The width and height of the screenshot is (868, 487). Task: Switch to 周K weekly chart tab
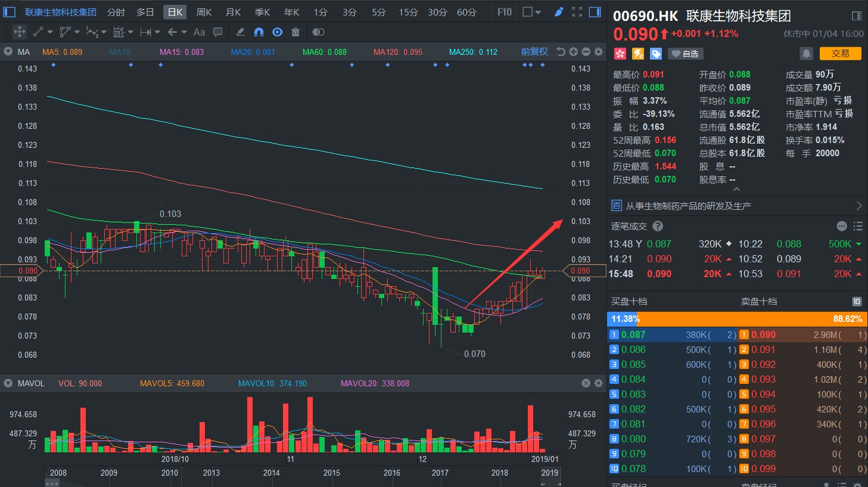click(204, 12)
